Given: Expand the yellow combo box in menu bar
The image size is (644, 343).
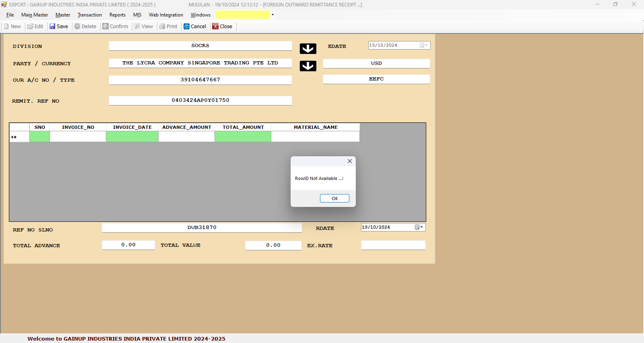Looking at the screenshot, I should coord(272,15).
